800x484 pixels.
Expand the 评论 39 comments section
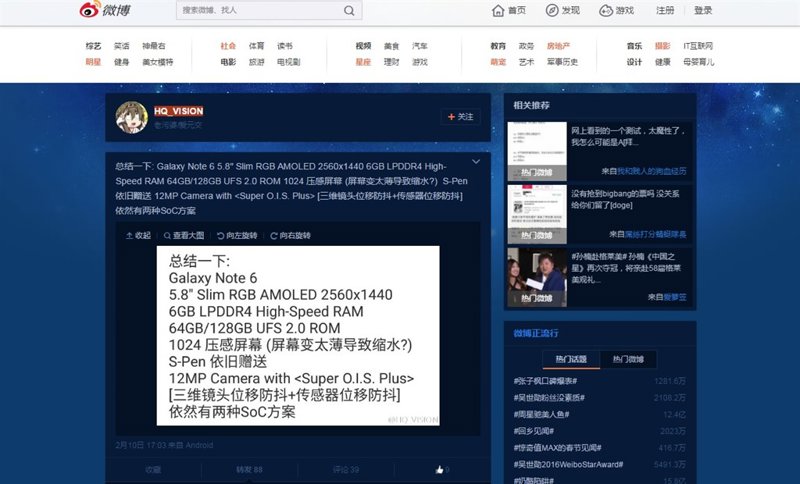[345, 469]
